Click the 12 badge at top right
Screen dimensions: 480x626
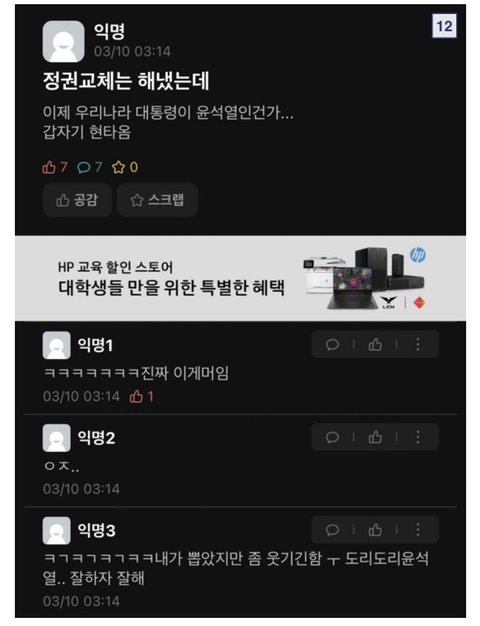(x=444, y=26)
